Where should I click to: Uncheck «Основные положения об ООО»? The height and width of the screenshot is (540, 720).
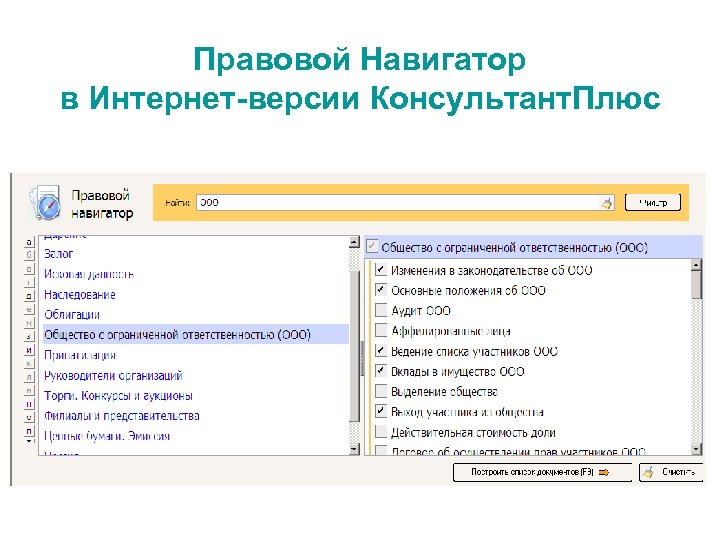381,289
